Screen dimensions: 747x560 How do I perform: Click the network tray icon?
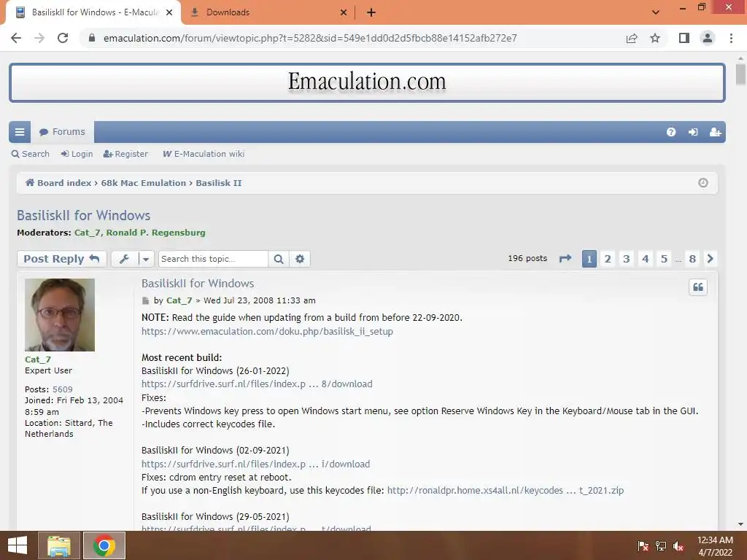[x=661, y=546]
